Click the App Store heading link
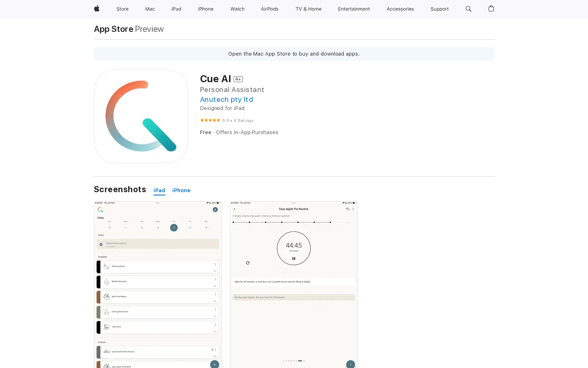This screenshot has height=368, width=588. point(114,29)
